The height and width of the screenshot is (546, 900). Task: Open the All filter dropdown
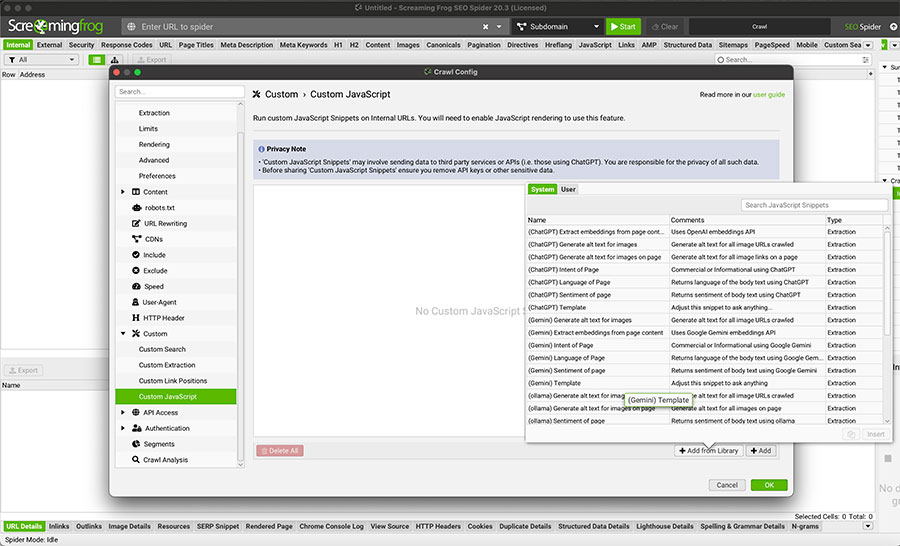click(x=41, y=60)
